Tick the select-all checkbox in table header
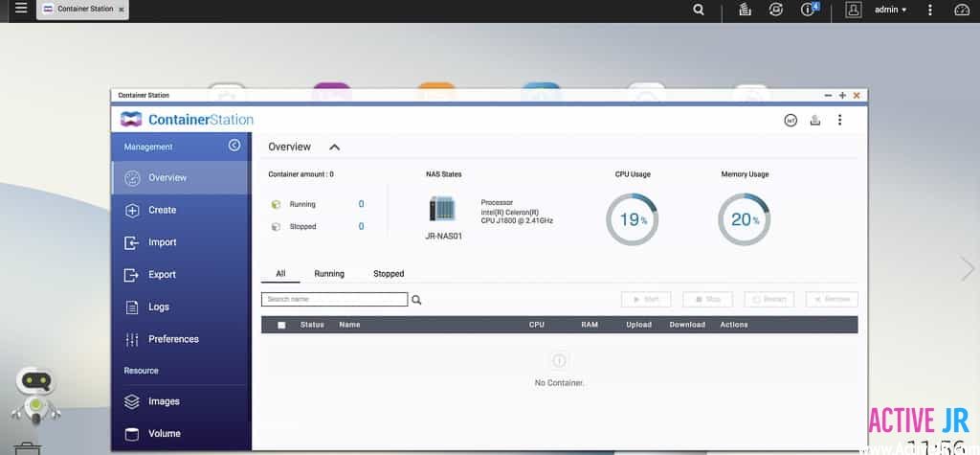Screen dimensions: 980x455 coord(281,325)
